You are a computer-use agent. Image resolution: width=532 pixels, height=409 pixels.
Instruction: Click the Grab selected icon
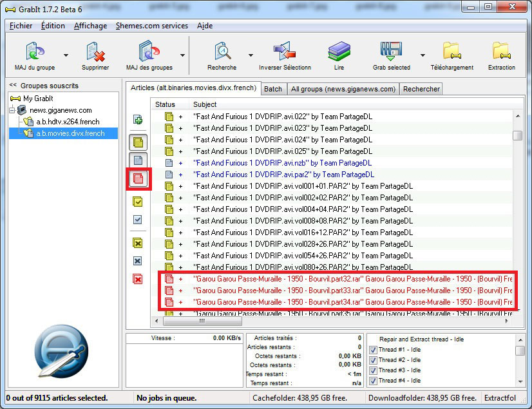(x=391, y=52)
